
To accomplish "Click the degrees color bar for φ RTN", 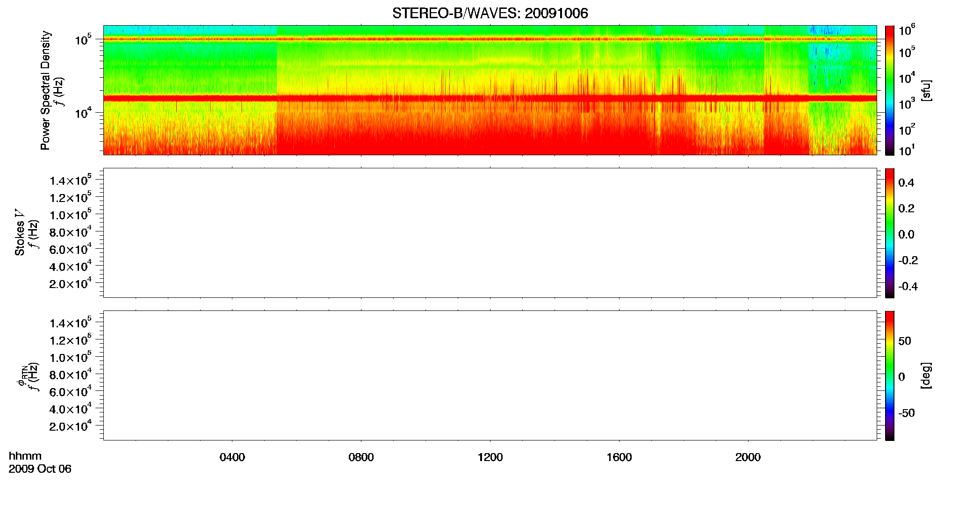I will 890,375.
